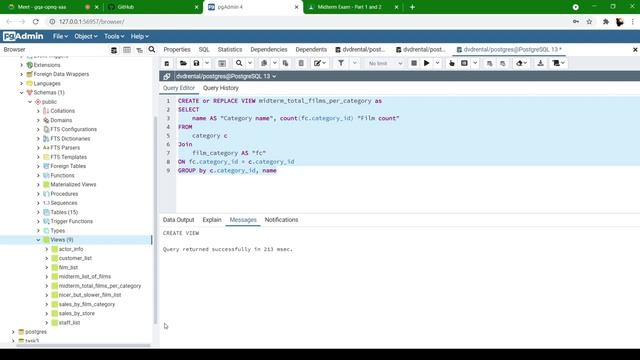This screenshot has height=360, width=640.
Task: Click the Explain icon in query toolbar
Action: [x=451, y=63]
